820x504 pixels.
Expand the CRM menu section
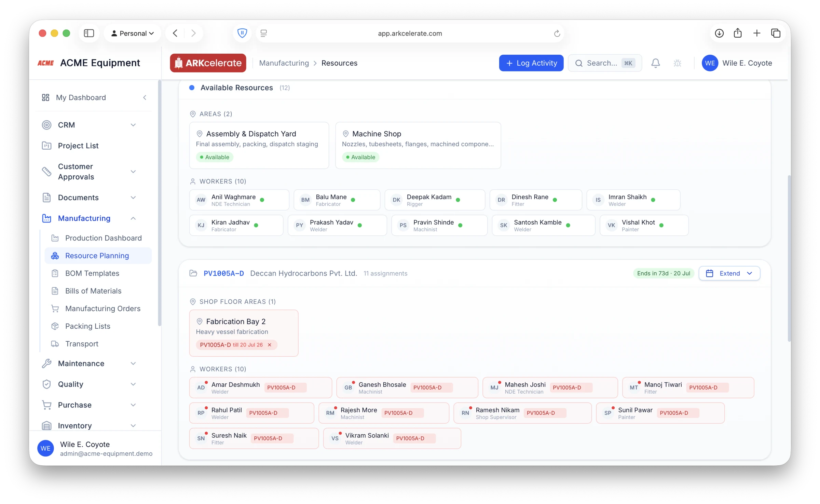[133, 125]
